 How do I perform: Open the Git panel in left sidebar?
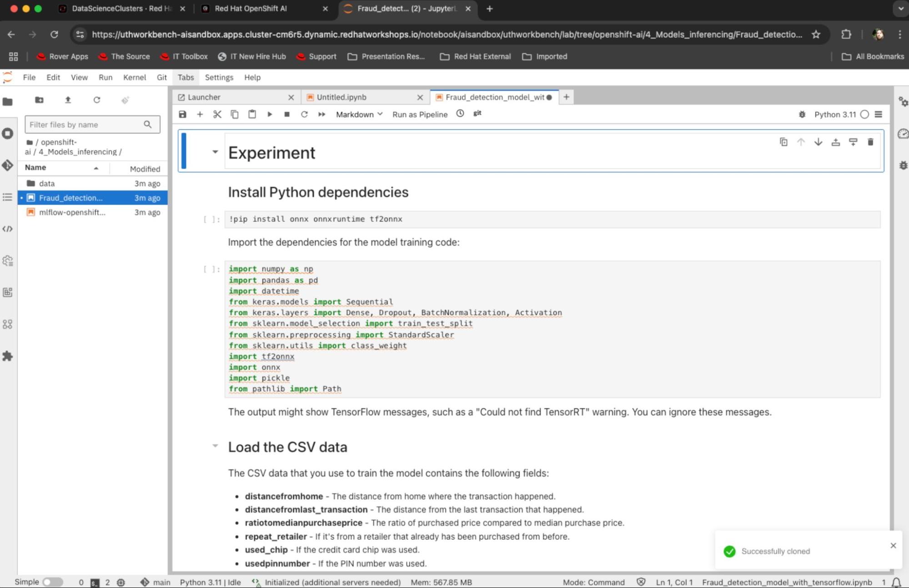(x=8, y=165)
